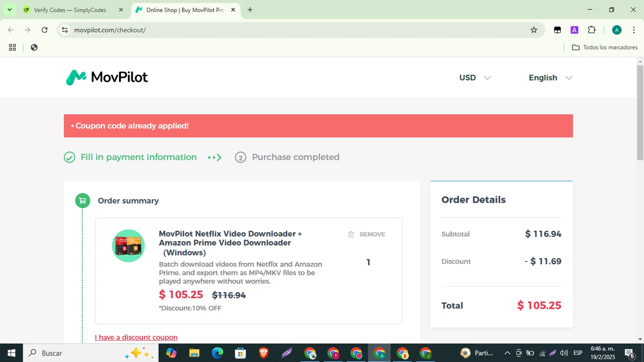644x362 pixels.
Task: Remove product via trash icon
Action: [351, 234]
